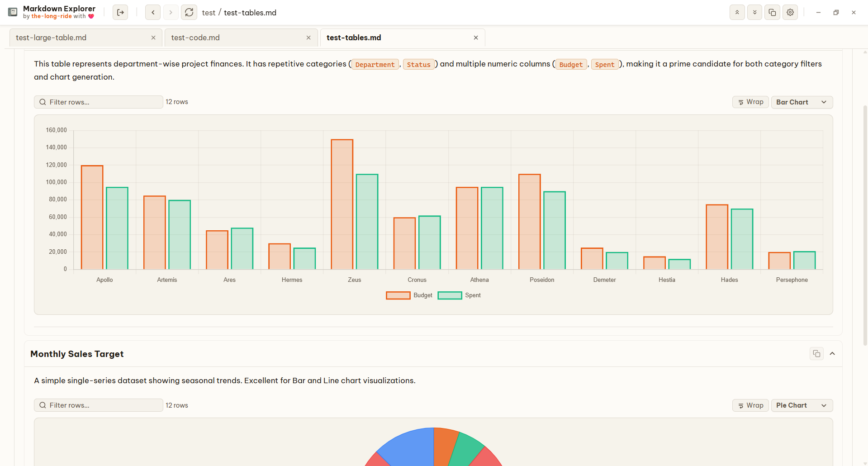
Task: Close the test-code.md tab
Action: [x=308, y=38]
